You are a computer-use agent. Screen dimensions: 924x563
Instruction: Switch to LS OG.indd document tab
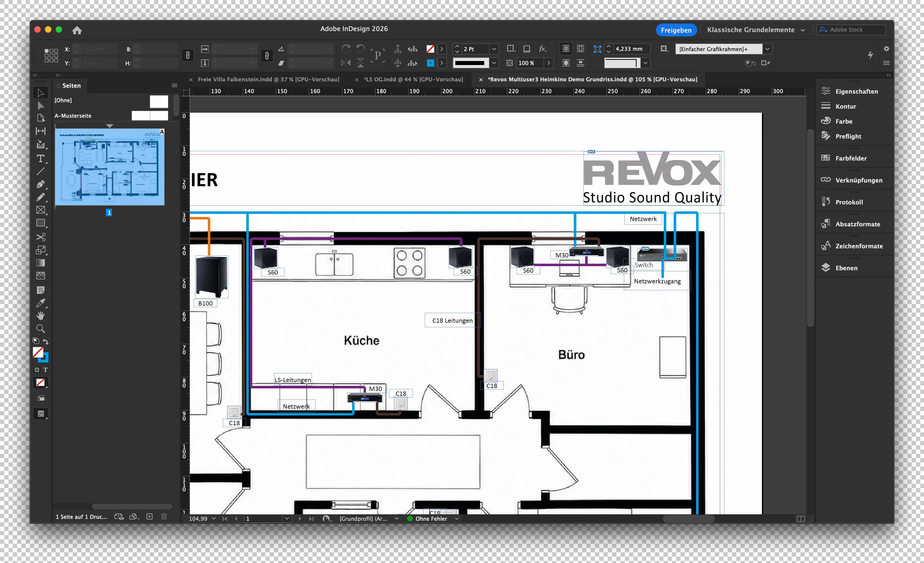pos(413,79)
